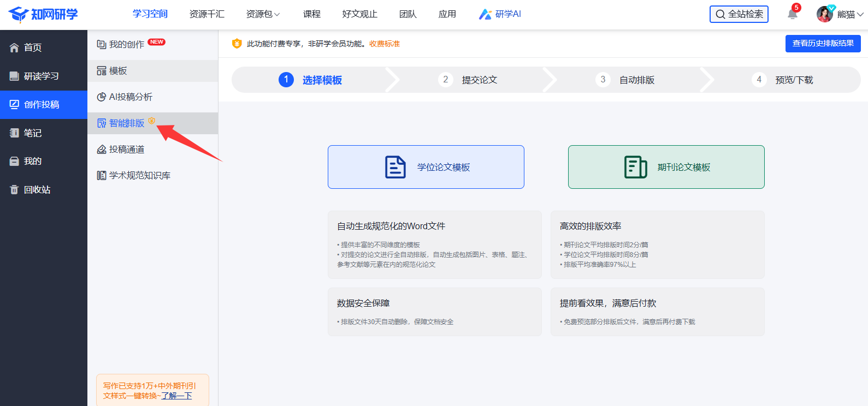Screen dimensions: 868x406
Task: Choose the 期刊论文模板 card
Action: tap(666, 167)
